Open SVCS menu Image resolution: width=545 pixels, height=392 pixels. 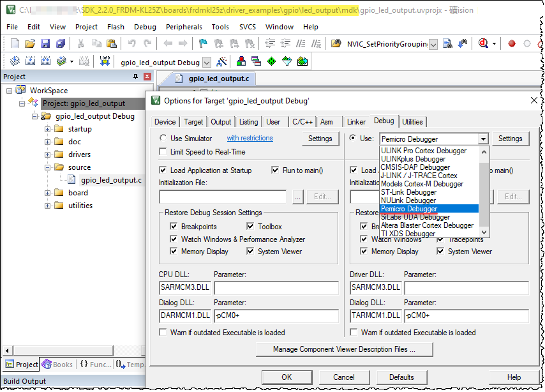tap(248, 27)
